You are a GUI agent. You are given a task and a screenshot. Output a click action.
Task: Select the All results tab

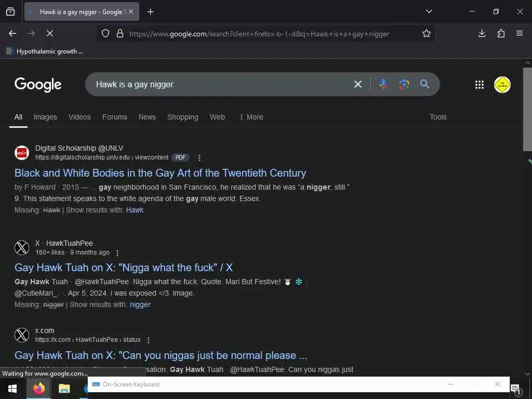(x=18, y=117)
